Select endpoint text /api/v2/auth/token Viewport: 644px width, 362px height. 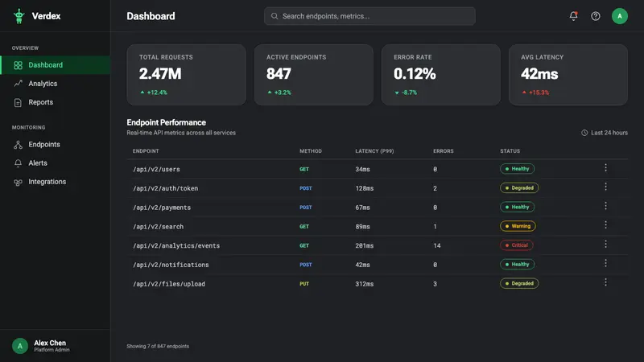tap(165, 188)
